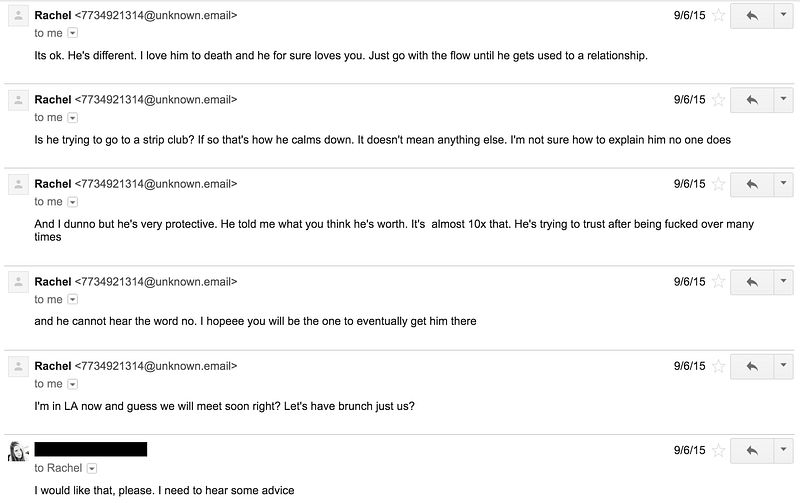Click Rachel's avatar icon in the first message
This screenshot has width=800, height=503.
point(18,16)
